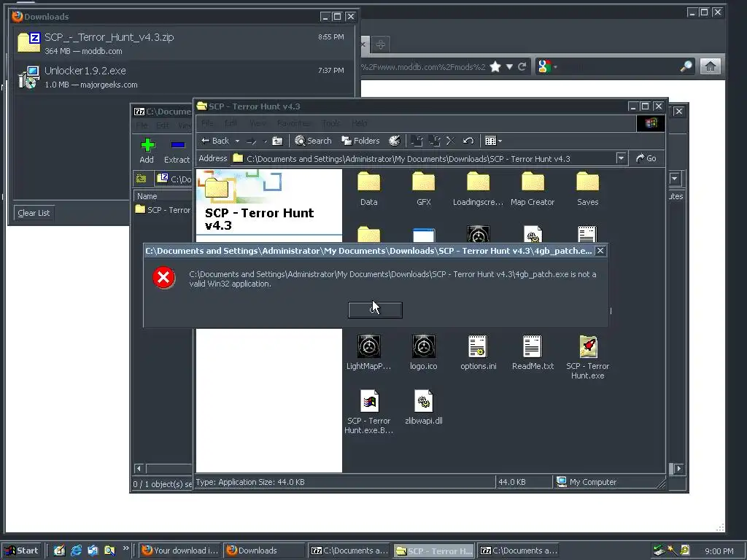
Task: Select the logo.ico file
Action: (x=424, y=352)
